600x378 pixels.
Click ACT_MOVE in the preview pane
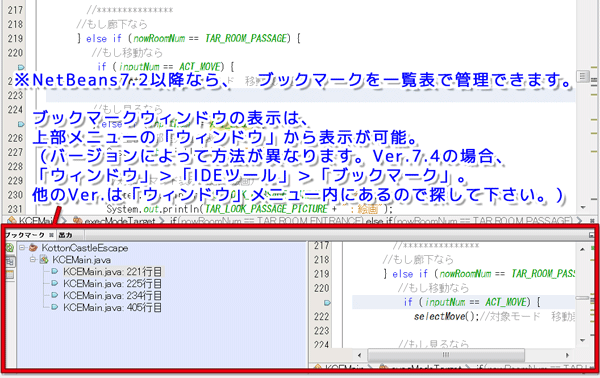click(x=505, y=302)
